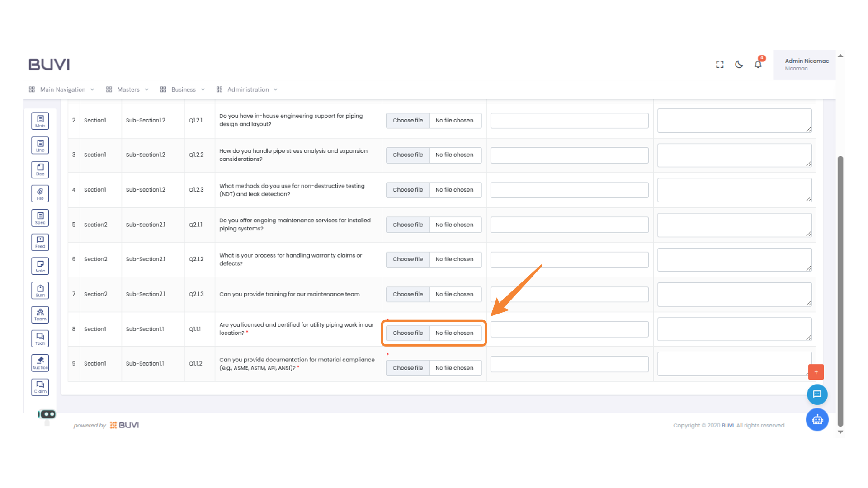Select the Feed icon in sidebar
Image resolution: width=868 pixels, height=488 pixels.
pos(40,242)
